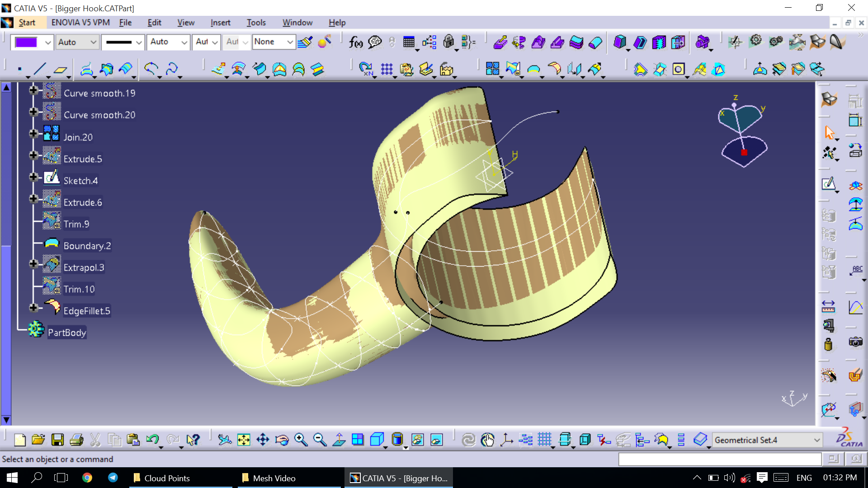Image resolution: width=868 pixels, height=488 pixels.
Task: Click the tree scrollbar down arrow
Action: pos(6,420)
